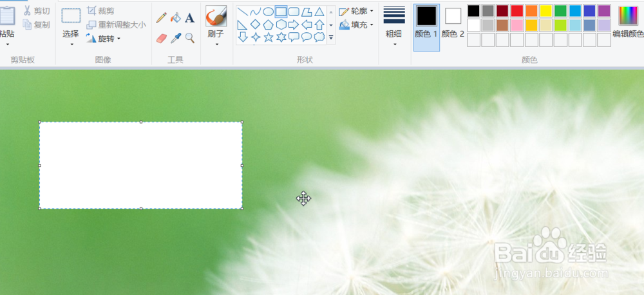Choose the Up arrow shape

click(x=319, y=24)
